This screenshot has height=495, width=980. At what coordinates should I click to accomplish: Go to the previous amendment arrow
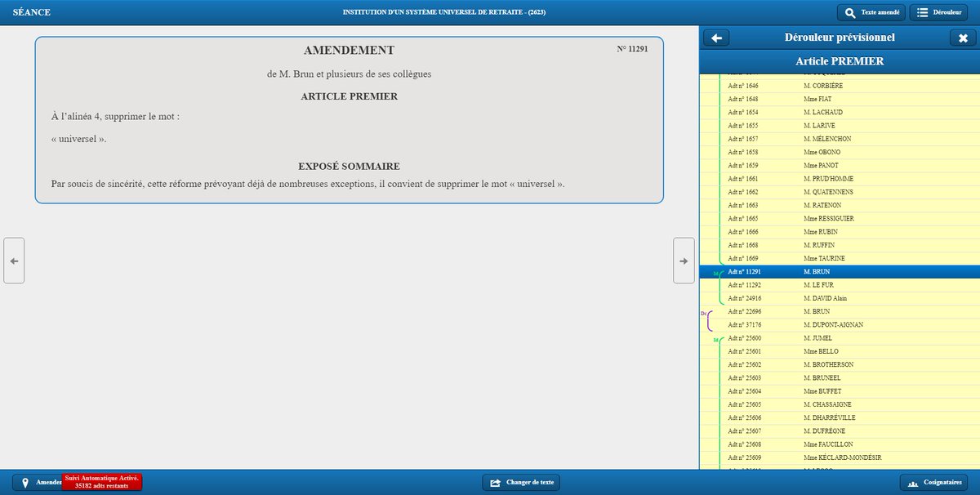(x=14, y=261)
